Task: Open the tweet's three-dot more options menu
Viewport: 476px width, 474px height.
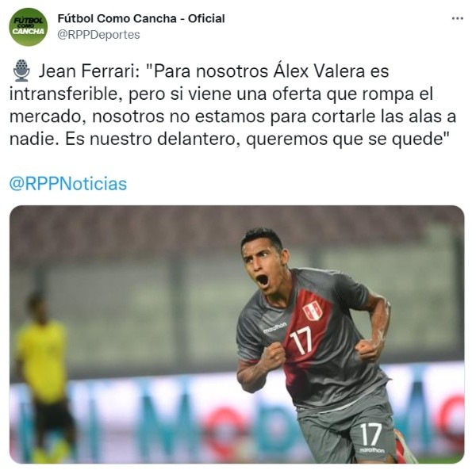Action: 457,19
